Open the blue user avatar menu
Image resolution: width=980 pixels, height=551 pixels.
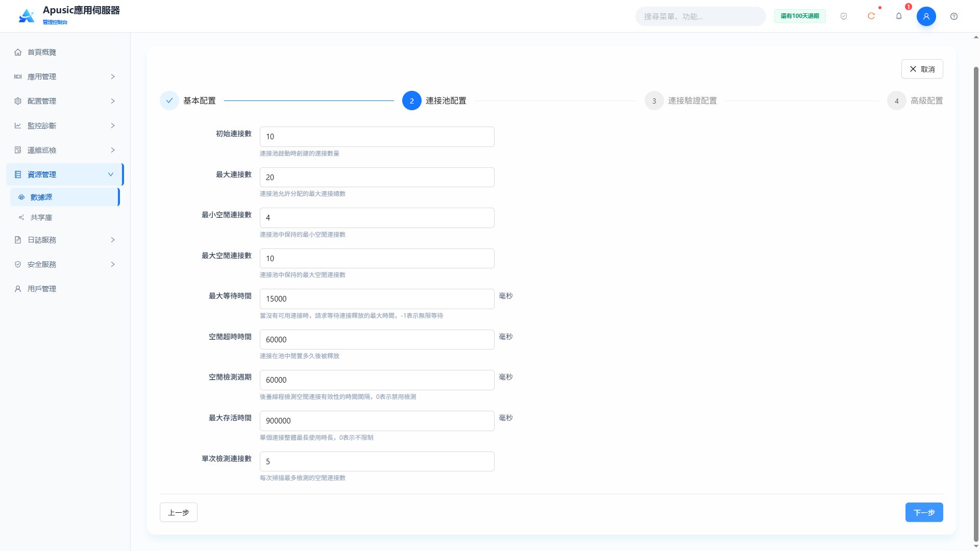(x=926, y=16)
